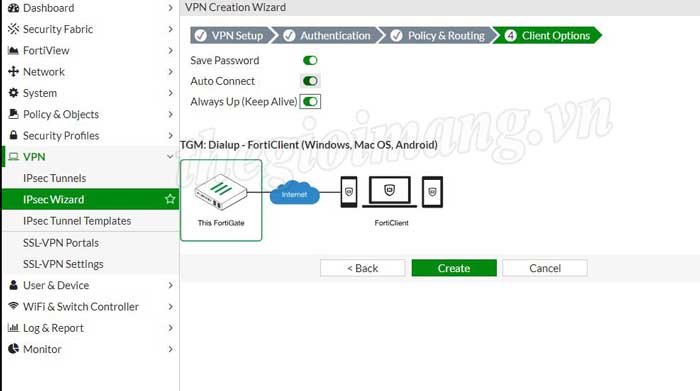The image size is (700, 391).
Task: Click the Network menu label
Action: click(x=44, y=71)
